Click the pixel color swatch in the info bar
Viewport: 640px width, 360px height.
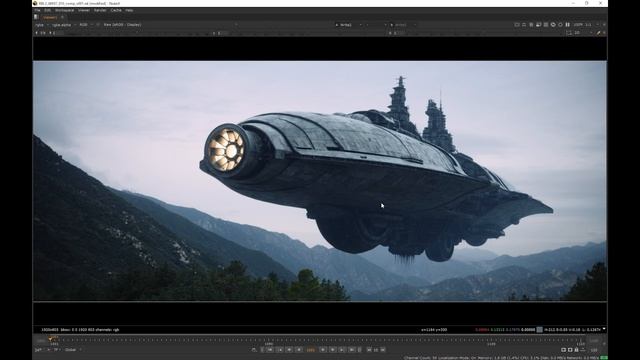pos(540,329)
